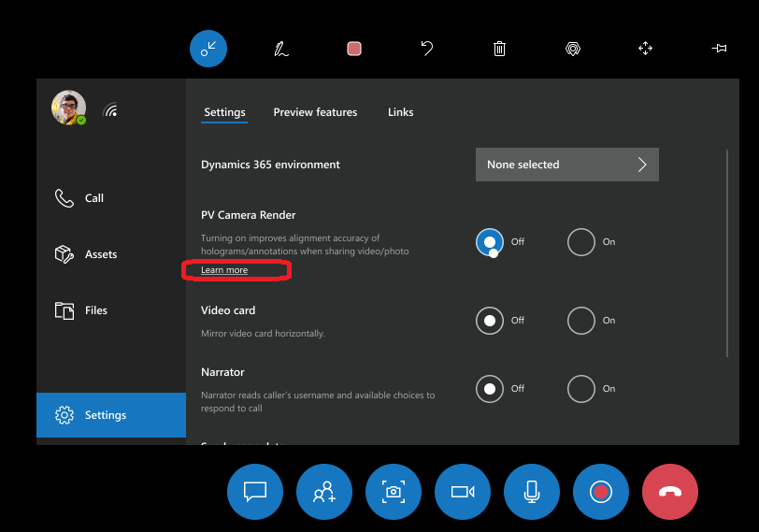
Task: Click the Video card heading
Action: [228, 310]
